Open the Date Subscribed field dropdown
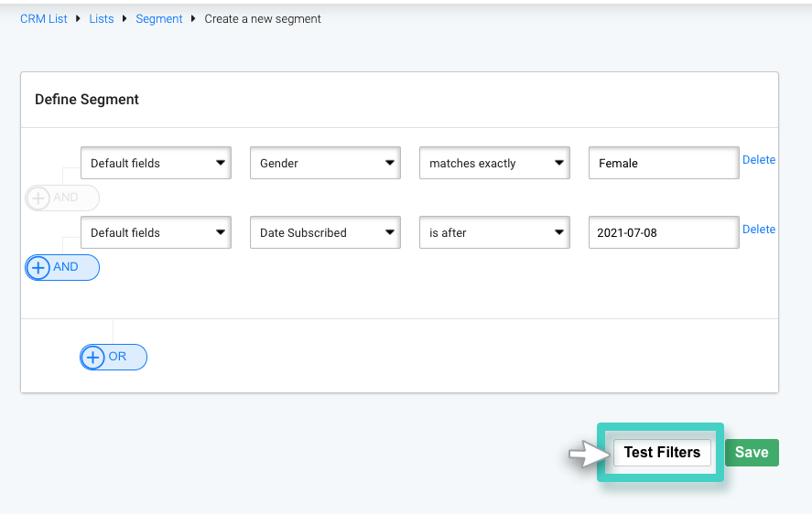 click(x=325, y=232)
